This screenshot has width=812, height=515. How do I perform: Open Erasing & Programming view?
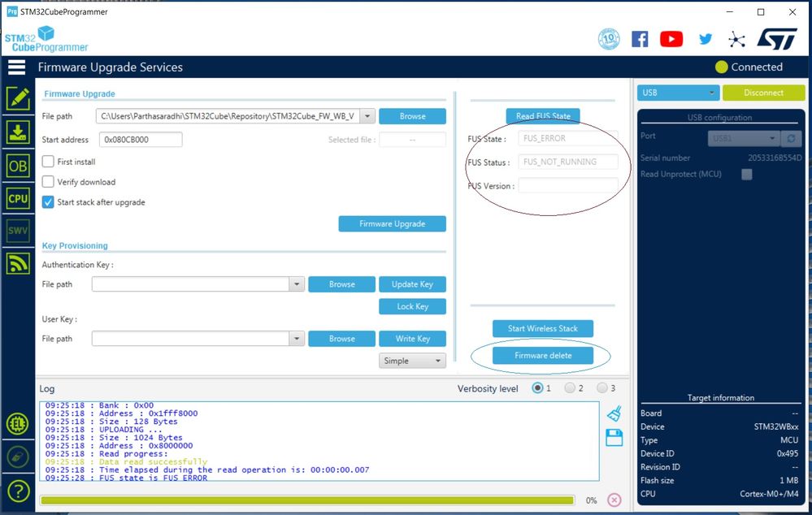coord(18,132)
